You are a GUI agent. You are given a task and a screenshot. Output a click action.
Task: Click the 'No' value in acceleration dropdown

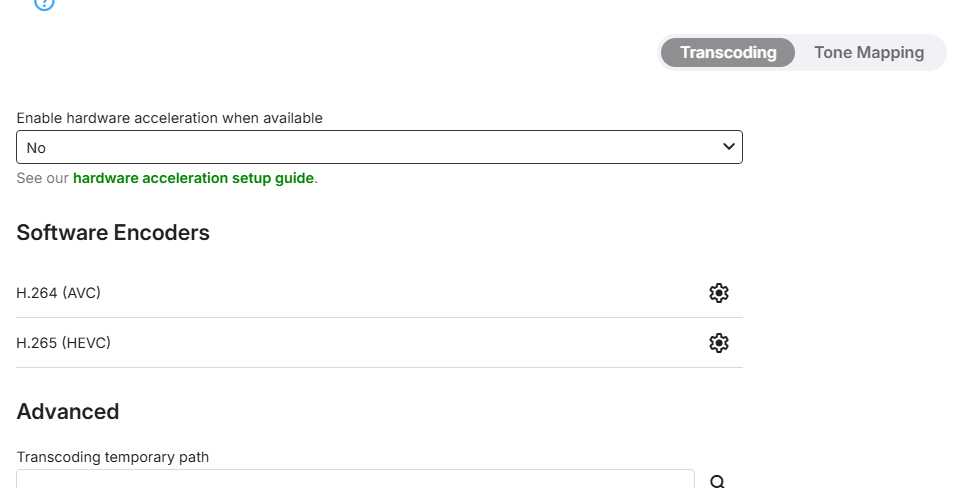point(36,148)
